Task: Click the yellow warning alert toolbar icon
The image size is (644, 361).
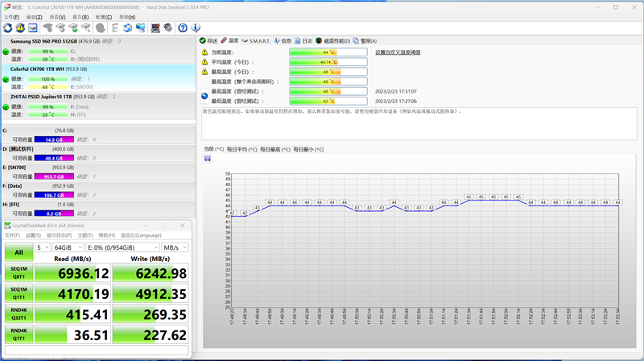Action: click(20, 28)
